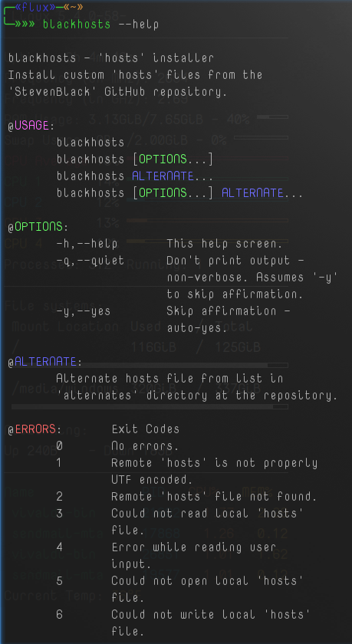Click the green [OPTIONS...] in second usage line
352x644 pixels.
point(173,159)
